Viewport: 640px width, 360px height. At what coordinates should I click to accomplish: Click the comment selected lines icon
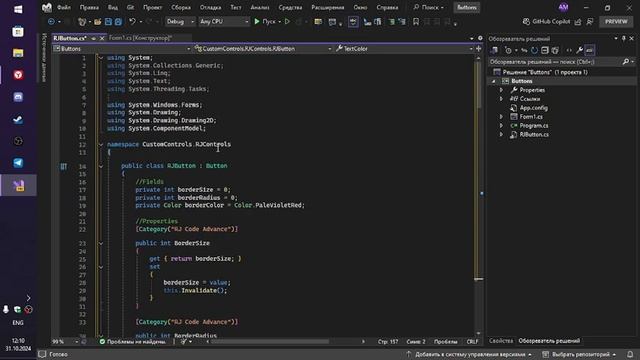391,22
